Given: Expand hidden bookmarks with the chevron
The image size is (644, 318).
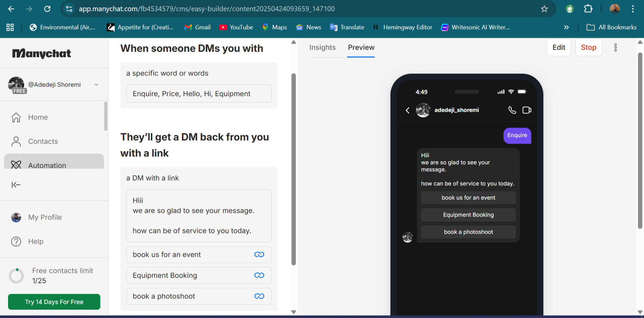Looking at the screenshot, I should 567,27.
